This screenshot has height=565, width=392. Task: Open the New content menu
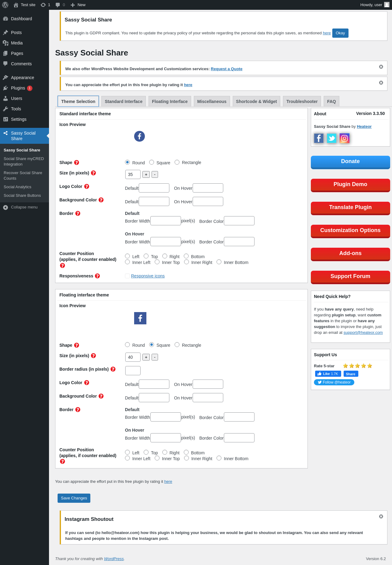[78, 5]
